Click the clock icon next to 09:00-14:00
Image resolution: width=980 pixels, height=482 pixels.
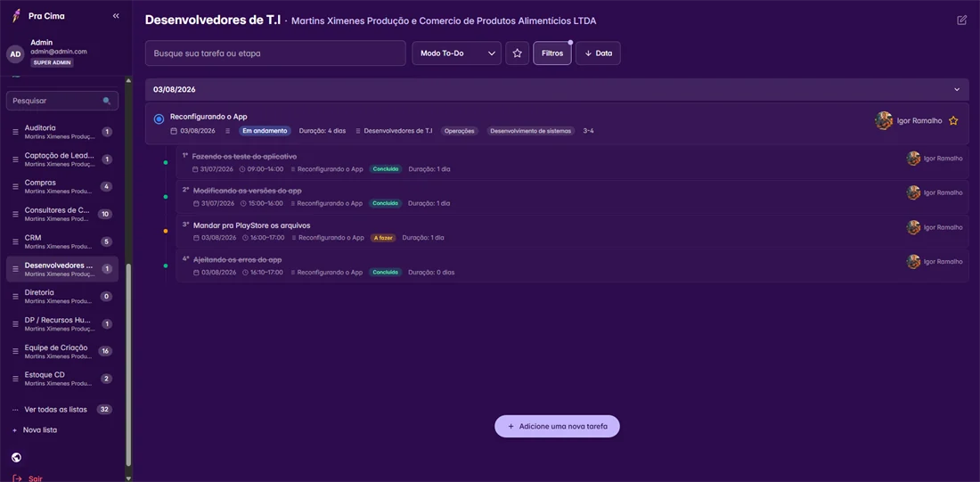click(242, 168)
